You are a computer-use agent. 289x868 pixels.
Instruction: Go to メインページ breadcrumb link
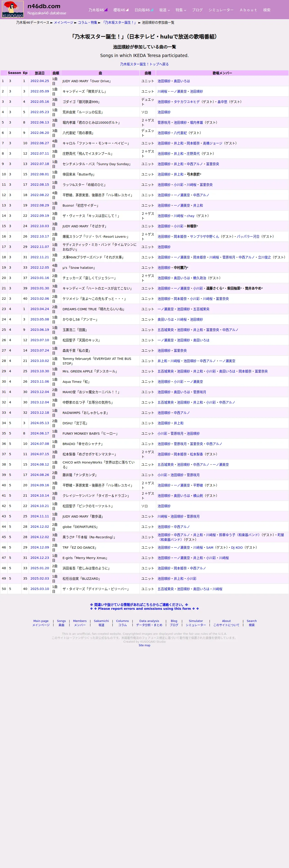pos(64,23)
